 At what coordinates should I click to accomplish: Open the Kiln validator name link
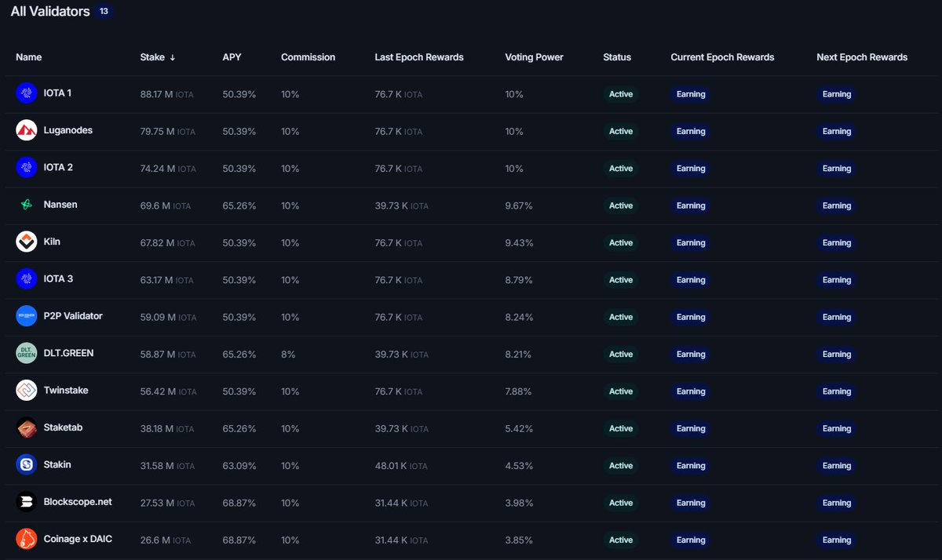53,242
